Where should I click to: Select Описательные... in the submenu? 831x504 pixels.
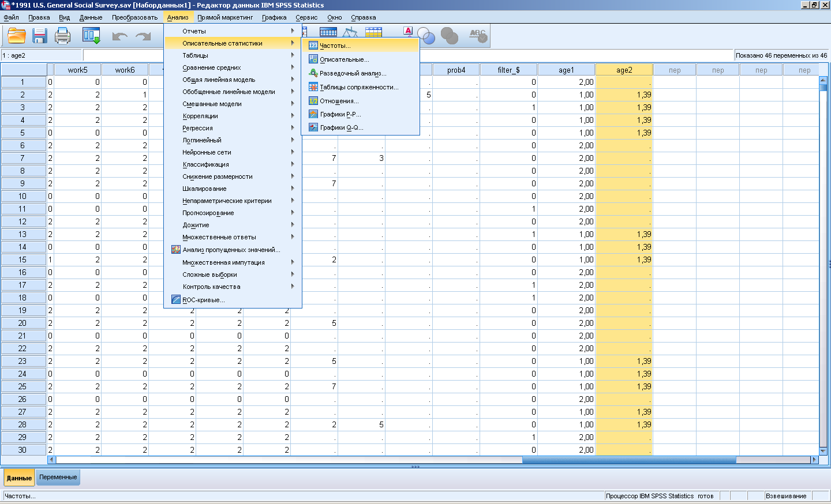click(x=361, y=59)
